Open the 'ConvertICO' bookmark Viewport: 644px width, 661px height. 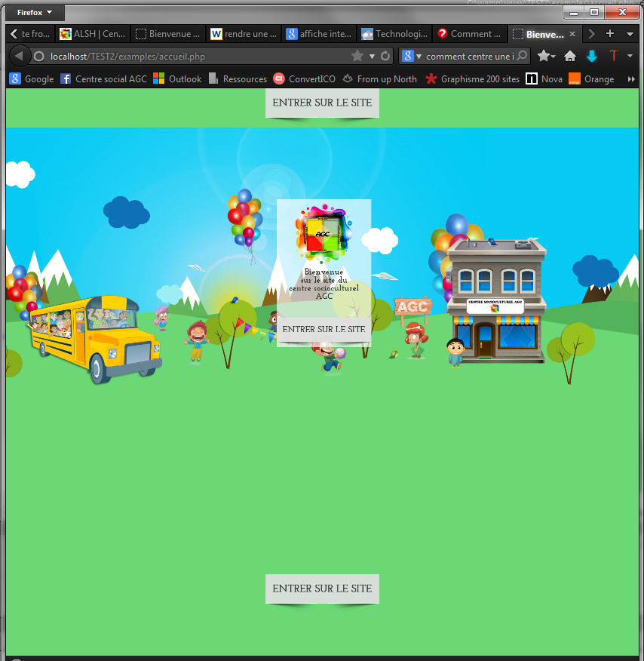pos(305,79)
